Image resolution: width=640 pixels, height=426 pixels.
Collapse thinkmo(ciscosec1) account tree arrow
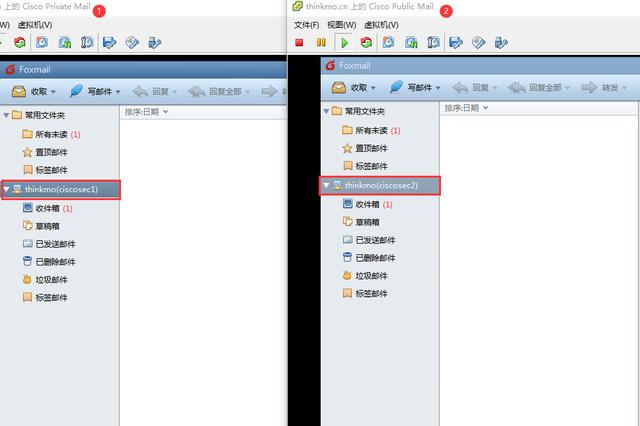click(x=6, y=189)
